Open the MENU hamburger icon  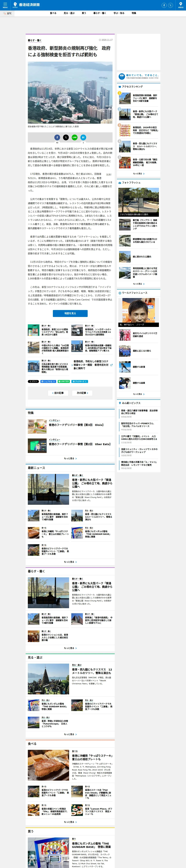[5, 5]
